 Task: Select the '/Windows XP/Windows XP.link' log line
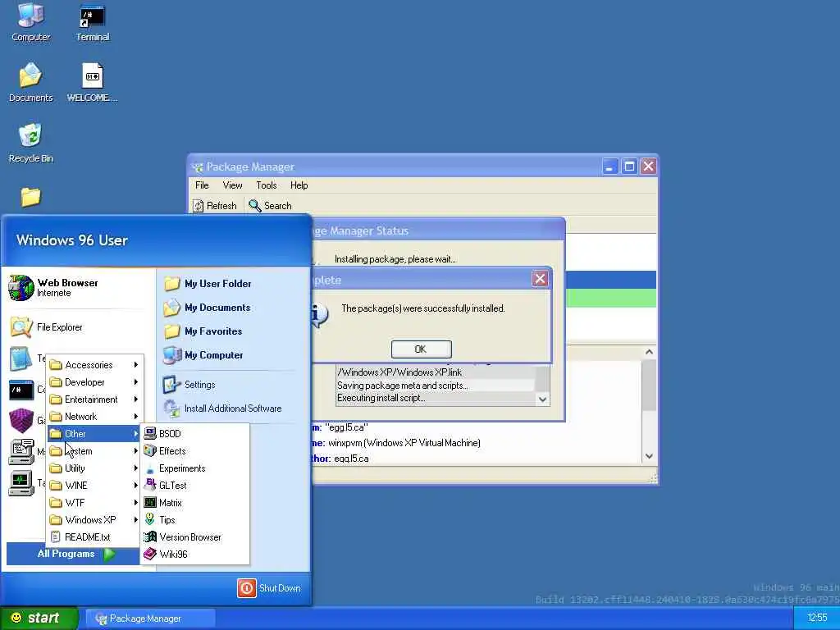435,372
